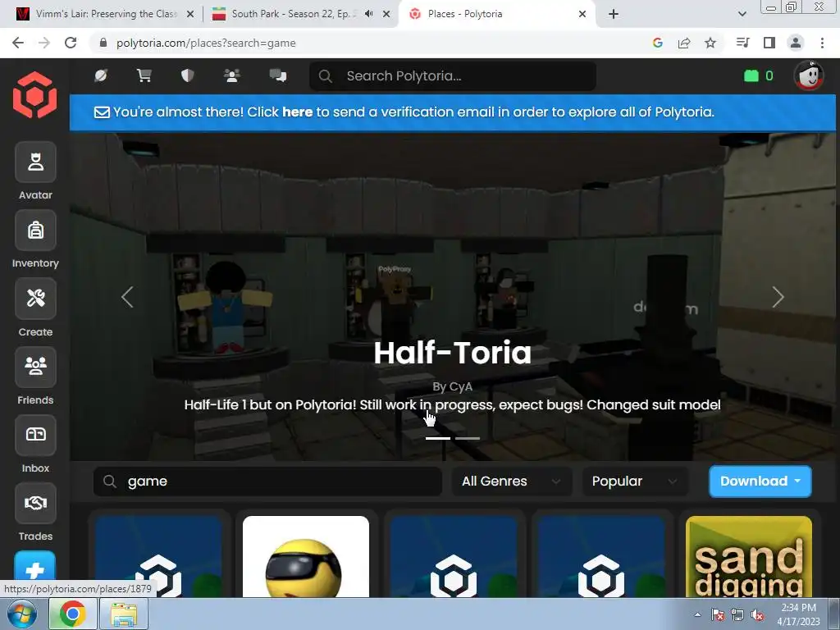Open the Download dropdown button

coord(760,481)
